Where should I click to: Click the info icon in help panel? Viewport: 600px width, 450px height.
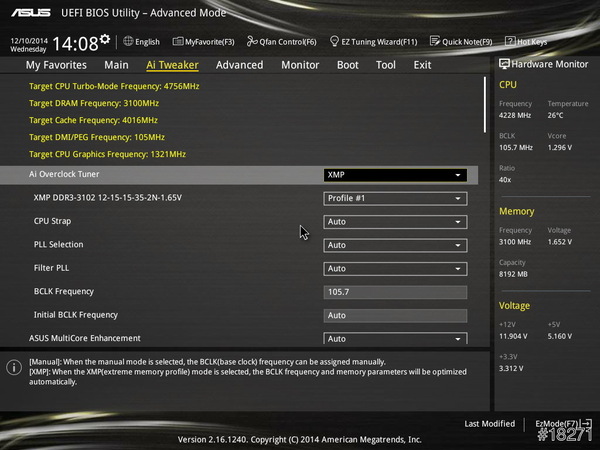(13, 367)
